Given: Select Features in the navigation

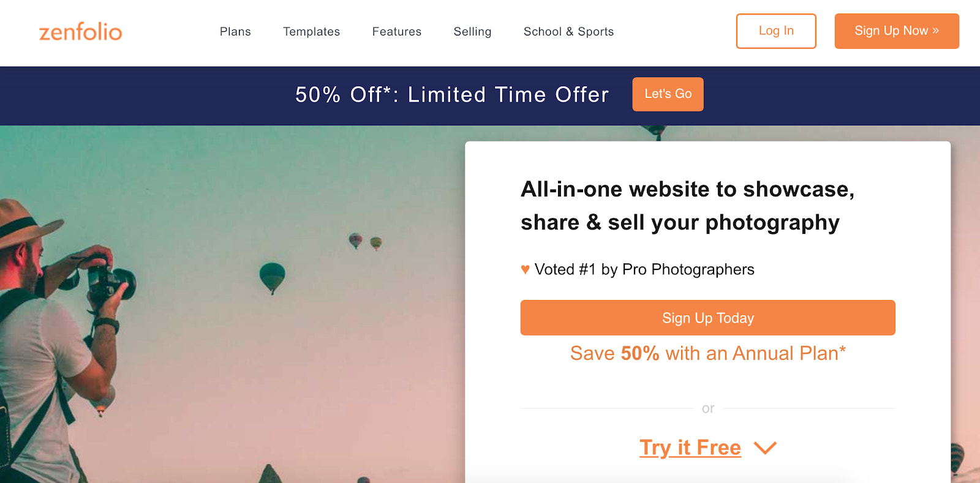Looking at the screenshot, I should coord(396,31).
